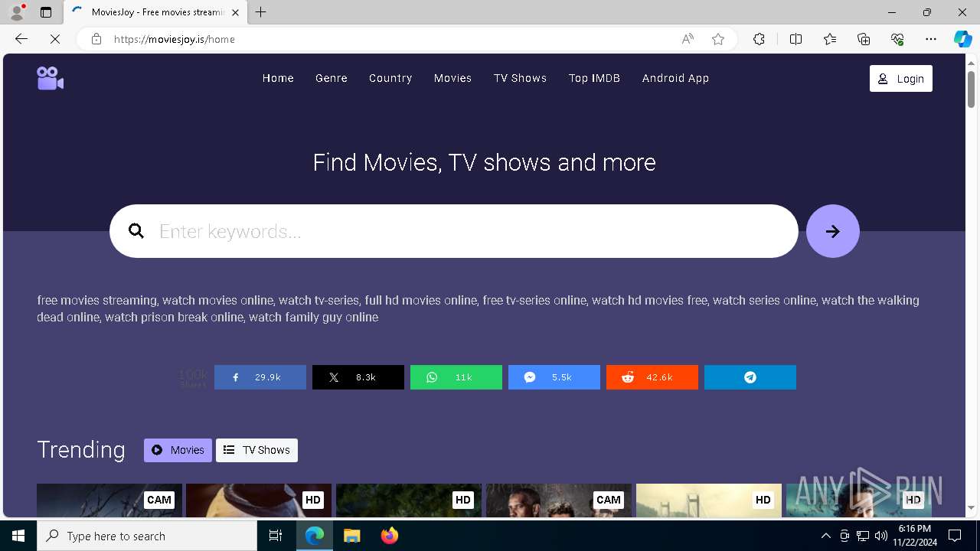Open Top IMDB in navigation
The width and height of the screenshot is (980, 551).
point(594,78)
